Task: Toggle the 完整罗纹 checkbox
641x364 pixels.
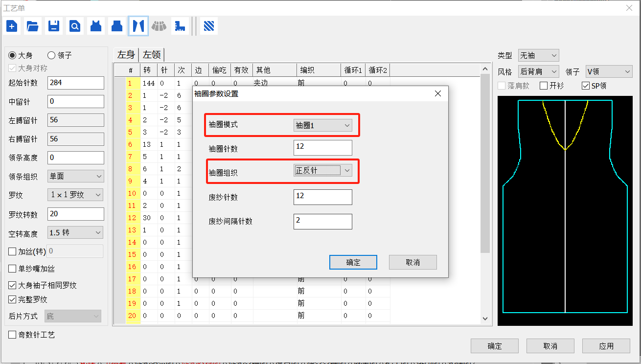Action: click(13, 299)
